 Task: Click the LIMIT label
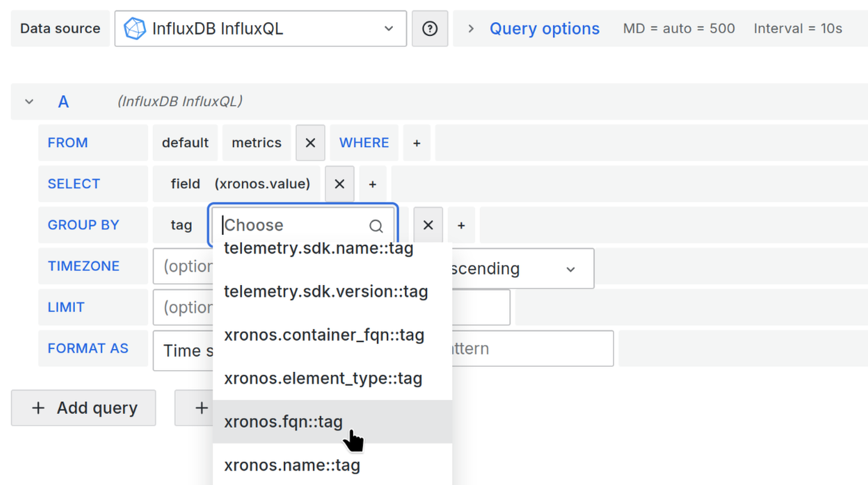pos(66,307)
